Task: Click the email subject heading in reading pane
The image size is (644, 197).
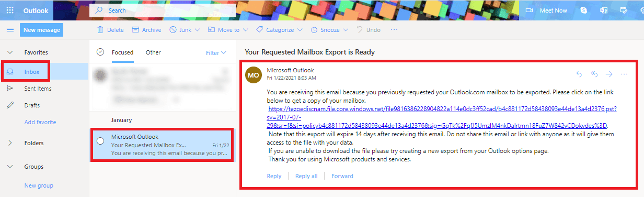Action: pos(310,52)
